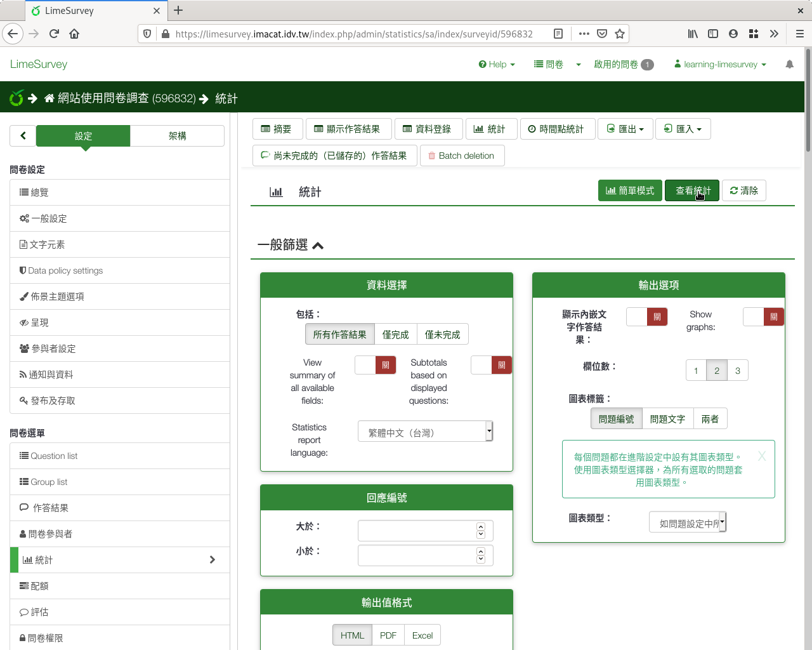Open the Help dropdown menu
The height and width of the screenshot is (650, 812).
coord(497,64)
